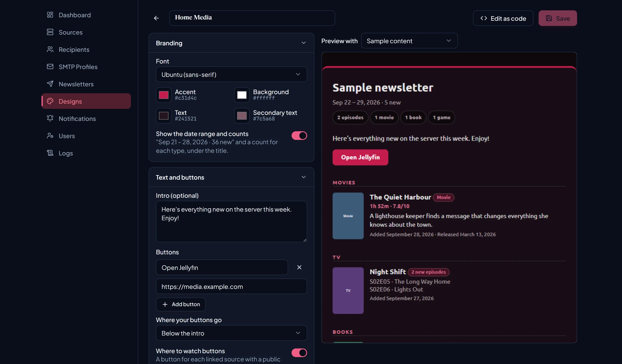Click the Save floppy disk icon
Image resolution: width=622 pixels, height=364 pixels.
(x=549, y=18)
